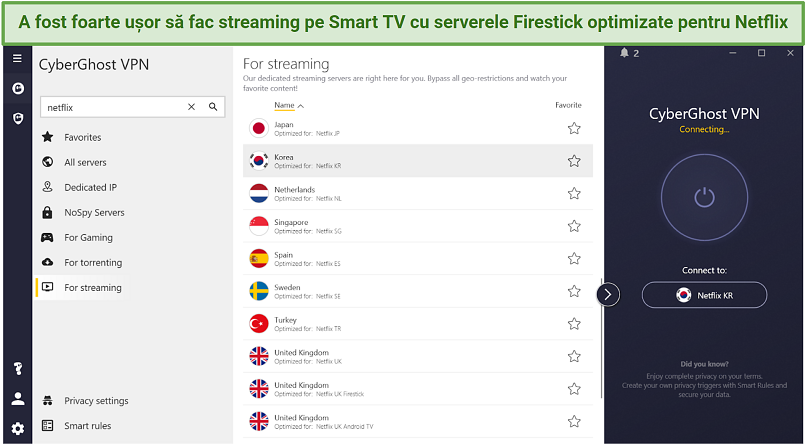Image resolution: width=806 pixels, height=444 pixels.
Task: Click the shield icon in the left sidebar
Action: (18, 119)
